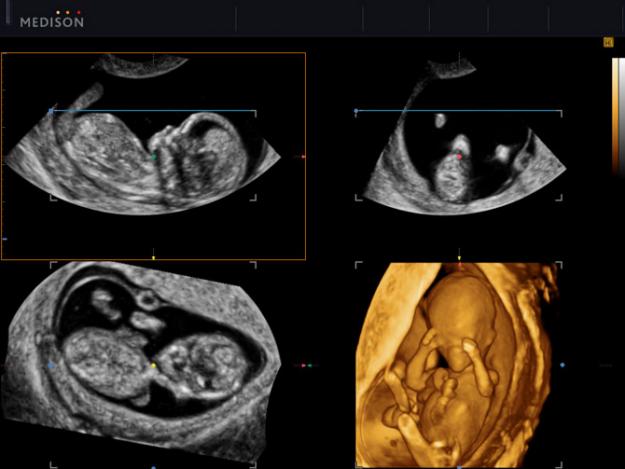
Task: Click the red marker right of sagittal view
Action: coord(303,157)
